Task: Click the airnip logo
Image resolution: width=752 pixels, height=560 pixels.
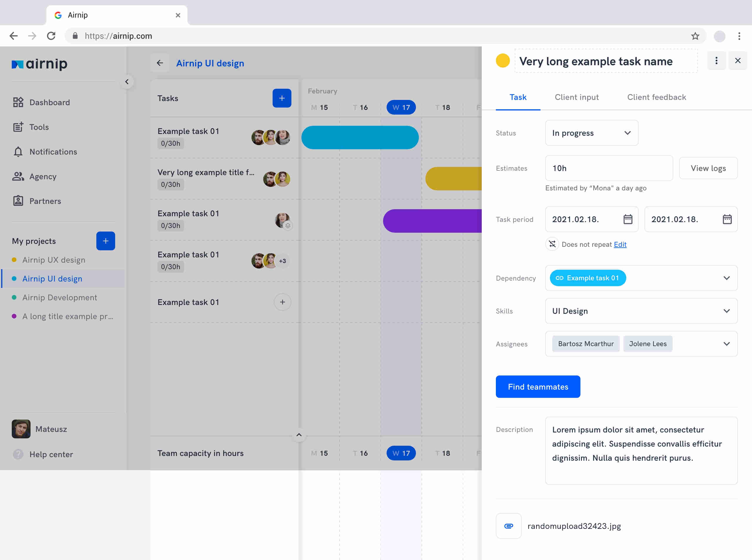Action: coord(40,64)
